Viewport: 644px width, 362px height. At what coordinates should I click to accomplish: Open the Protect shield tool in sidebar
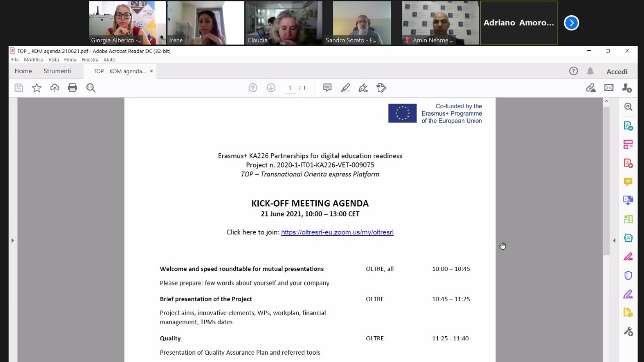(628, 275)
